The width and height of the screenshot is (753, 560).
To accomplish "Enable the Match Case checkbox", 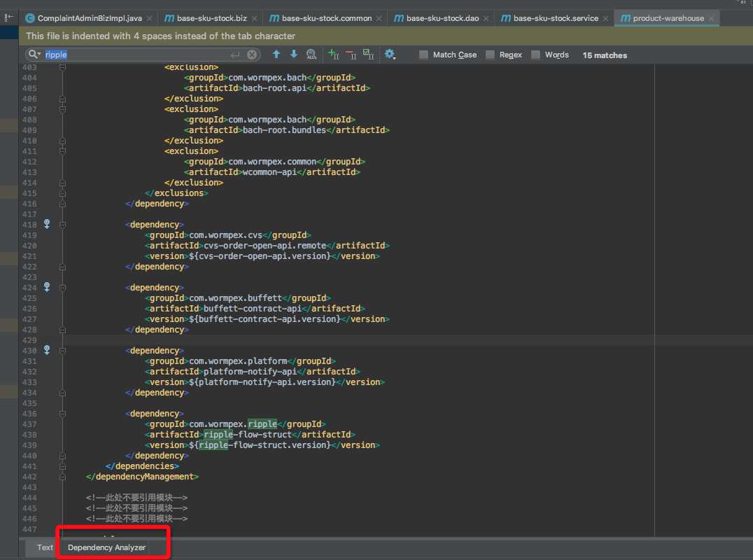I will pyautogui.click(x=423, y=55).
